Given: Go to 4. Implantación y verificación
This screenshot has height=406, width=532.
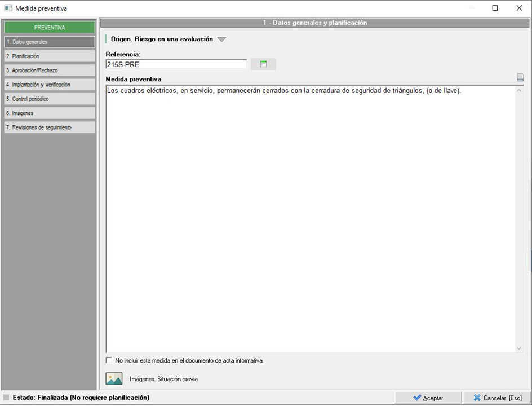Looking at the screenshot, I should 50,85.
